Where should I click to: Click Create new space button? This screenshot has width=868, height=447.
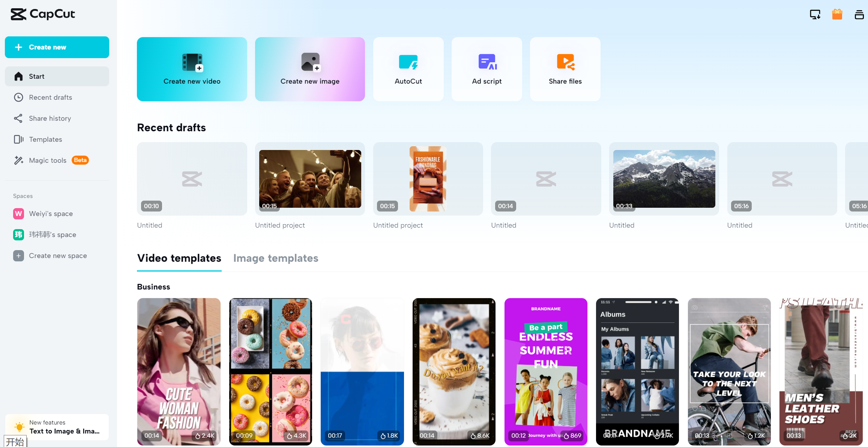point(58,255)
